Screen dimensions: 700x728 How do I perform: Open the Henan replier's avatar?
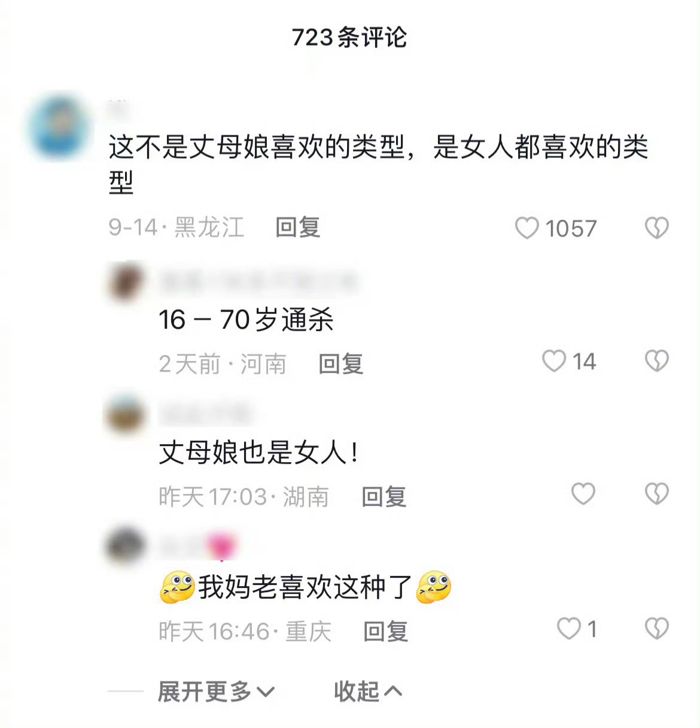tap(126, 283)
